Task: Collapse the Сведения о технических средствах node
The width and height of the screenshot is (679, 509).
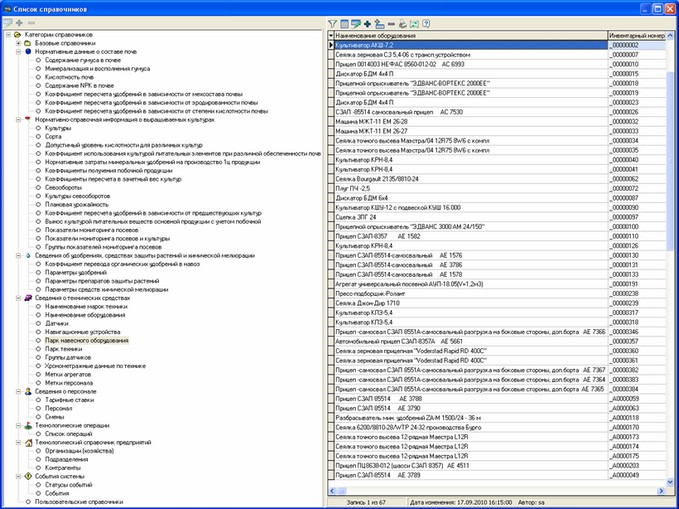Action: click(x=17, y=298)
